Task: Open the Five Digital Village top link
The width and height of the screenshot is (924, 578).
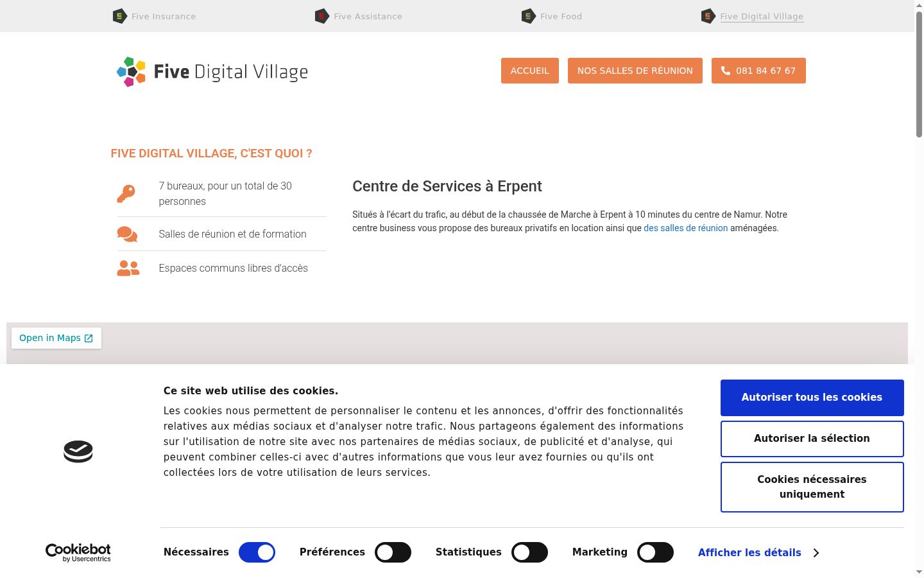Action: (762, 17)
